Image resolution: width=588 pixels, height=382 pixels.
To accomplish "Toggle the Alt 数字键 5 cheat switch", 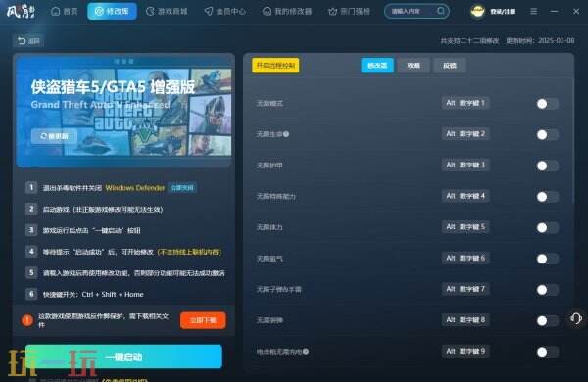I will [x=547, y=227].
